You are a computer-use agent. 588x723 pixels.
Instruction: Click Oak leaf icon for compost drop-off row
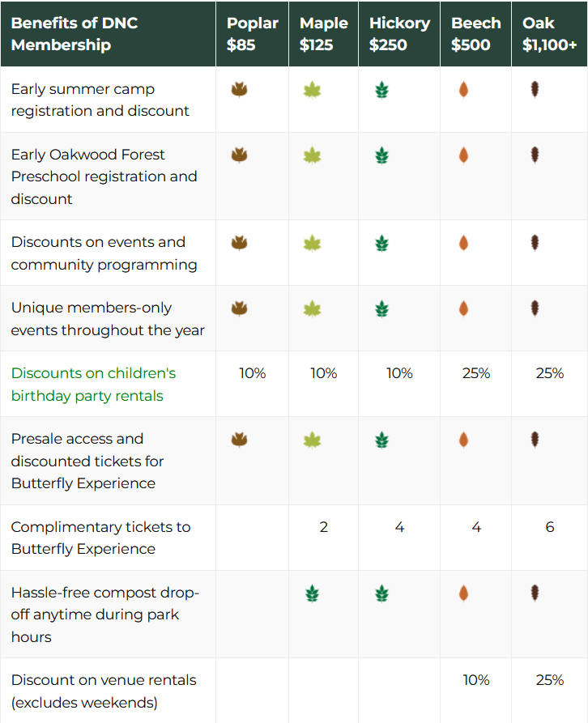(535, 593)
